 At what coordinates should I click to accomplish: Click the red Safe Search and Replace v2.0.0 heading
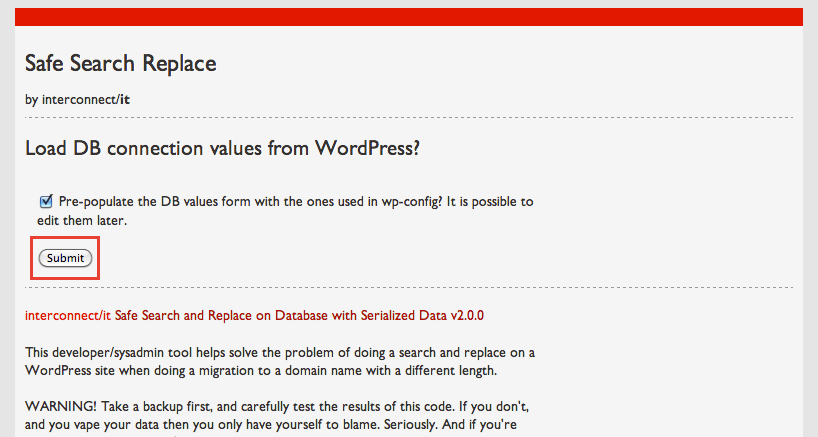(x=254, y=315)
